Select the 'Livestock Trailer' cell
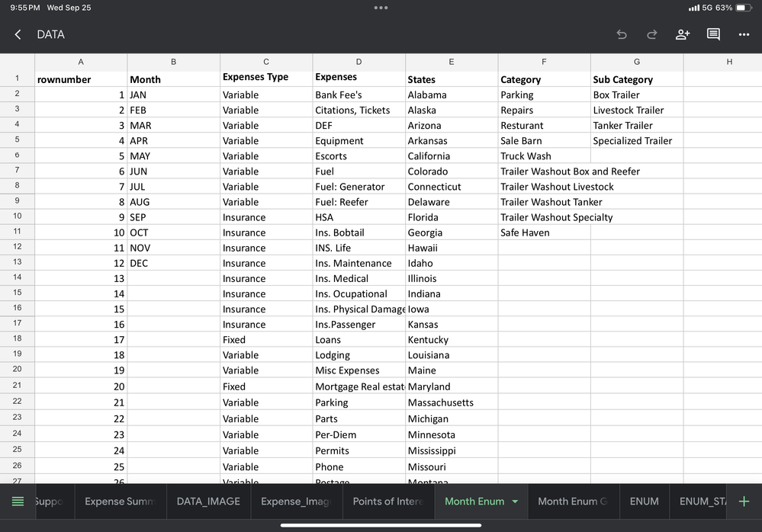This screenshot has width=762, height=532. click(x=637, y=111)
